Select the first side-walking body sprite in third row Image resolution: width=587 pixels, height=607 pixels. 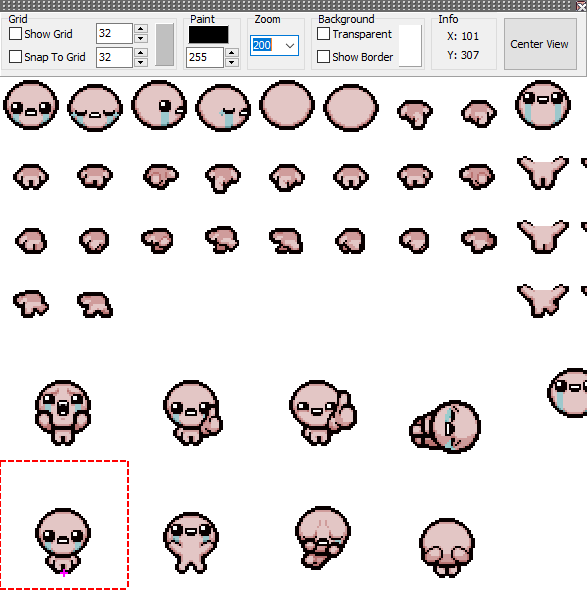point(31,241)
